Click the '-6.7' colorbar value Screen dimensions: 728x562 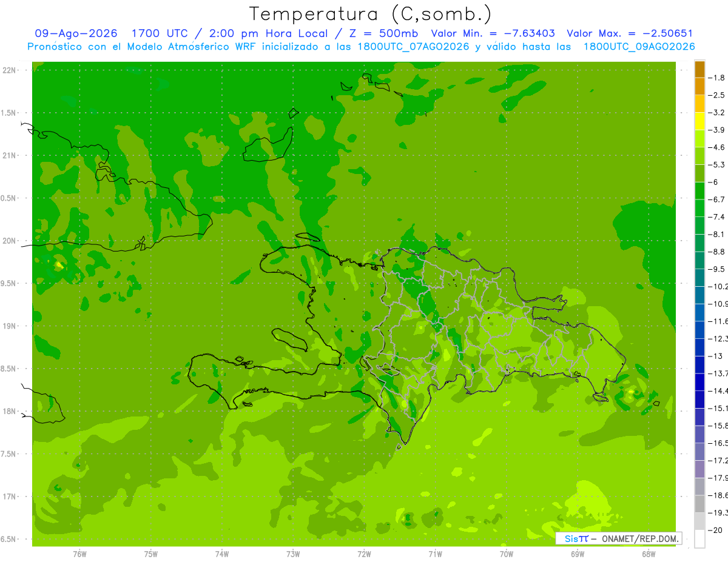(x=717, y=199)
